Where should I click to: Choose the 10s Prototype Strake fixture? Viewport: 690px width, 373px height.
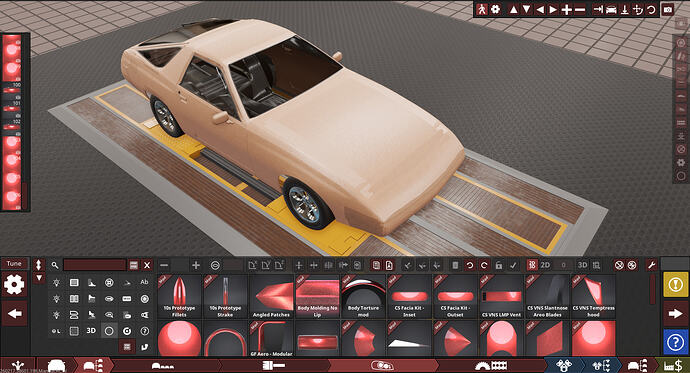pos(225,296)
